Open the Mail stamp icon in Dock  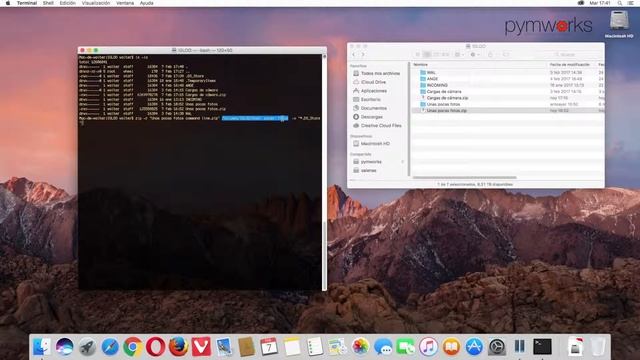click(224, 347)
